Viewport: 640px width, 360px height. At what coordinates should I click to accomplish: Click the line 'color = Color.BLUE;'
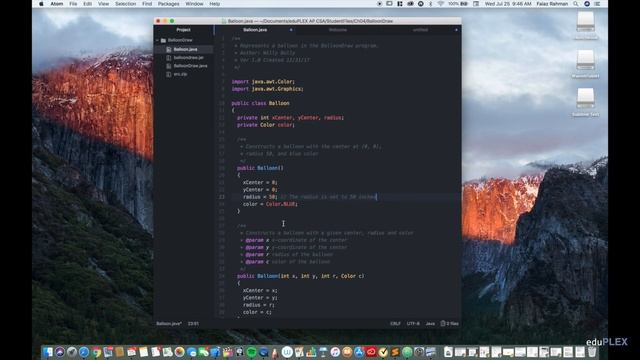tap(270, 204)
